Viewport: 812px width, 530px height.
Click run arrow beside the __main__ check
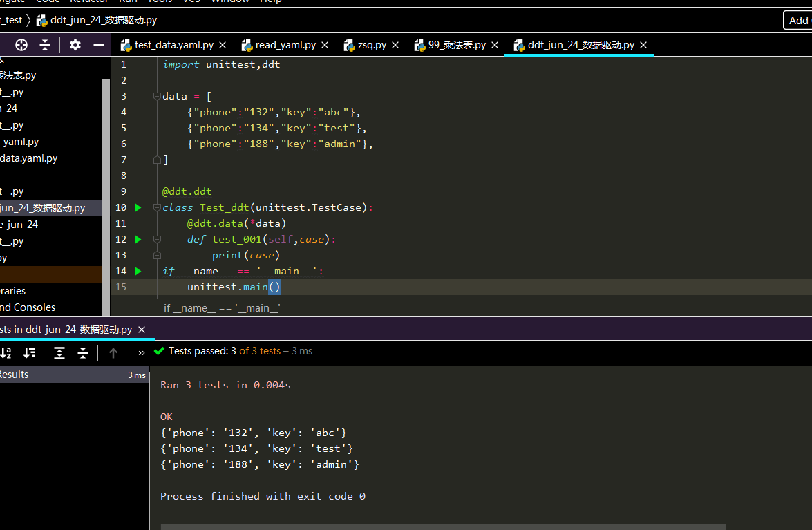(138, 271)
